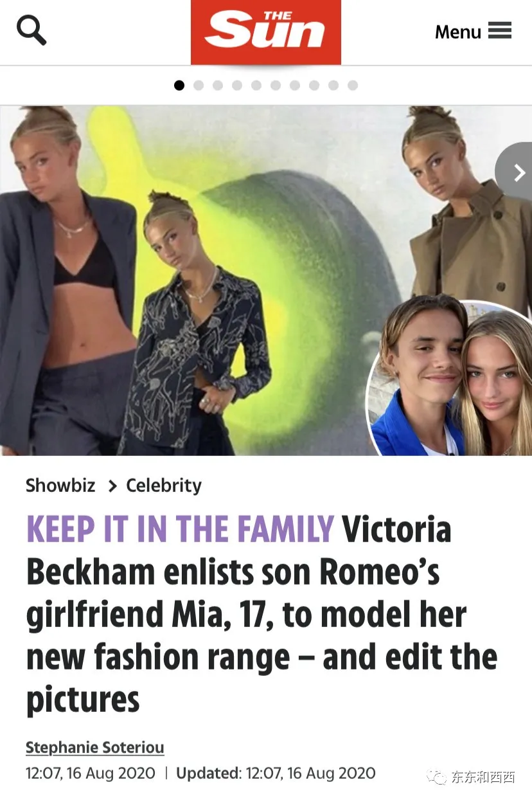Open the search magnifier icon
532x800 pixels.
tap(31, 30)
